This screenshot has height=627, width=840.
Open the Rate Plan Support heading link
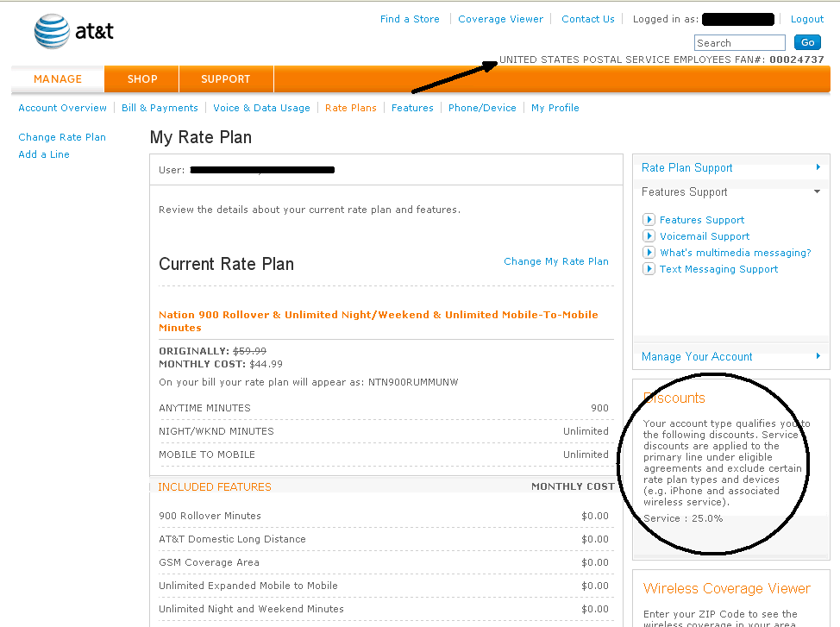pyautogui.click(x=686, y=167)
